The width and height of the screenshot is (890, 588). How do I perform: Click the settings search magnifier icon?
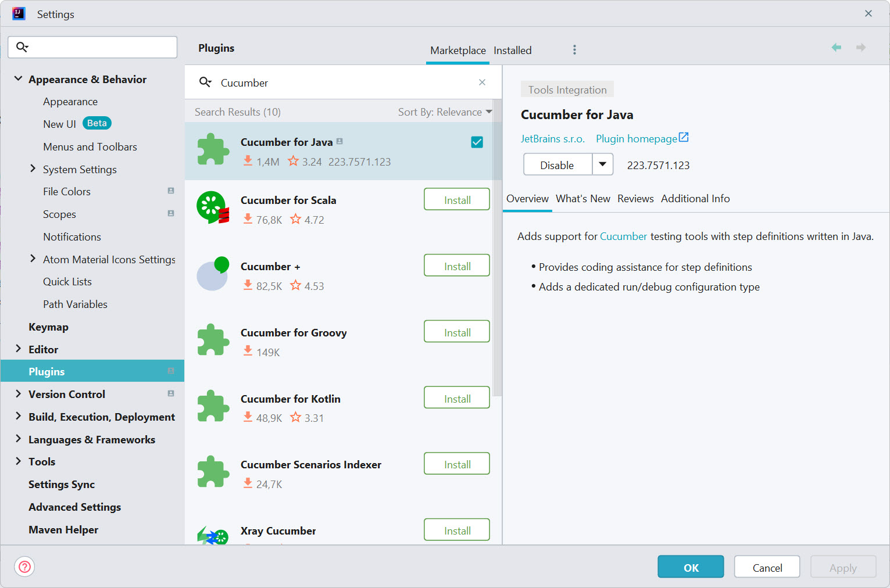22,47
